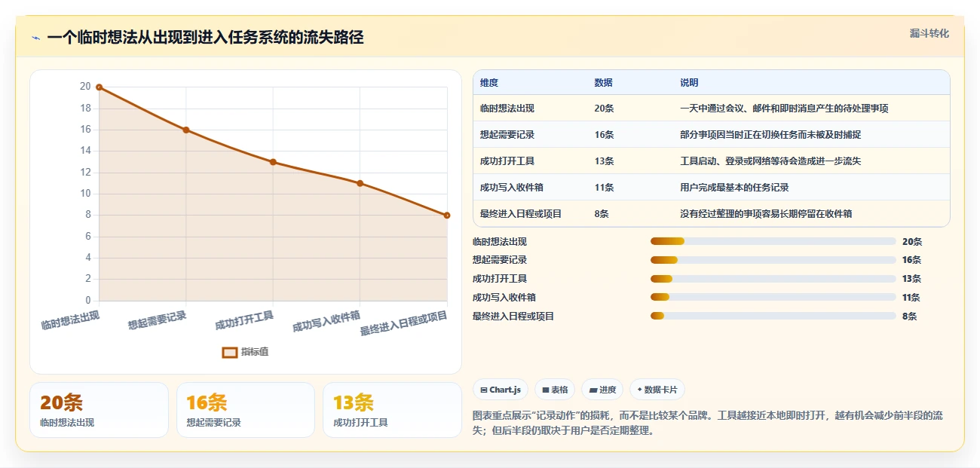Image resolution: width=980 pixels, height=468 pixels.
Task: Click the chart data point at value 8
Action: [447, 216]
